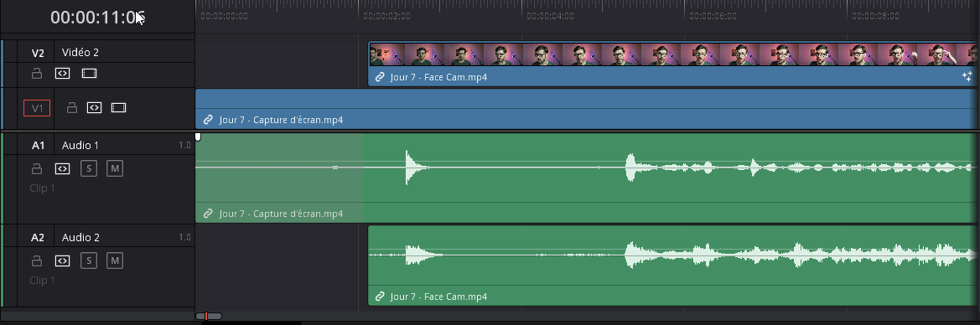Click ruler at 00:00:04:00 mark
The image size is (980, 325).
click(x=549, y=16)
